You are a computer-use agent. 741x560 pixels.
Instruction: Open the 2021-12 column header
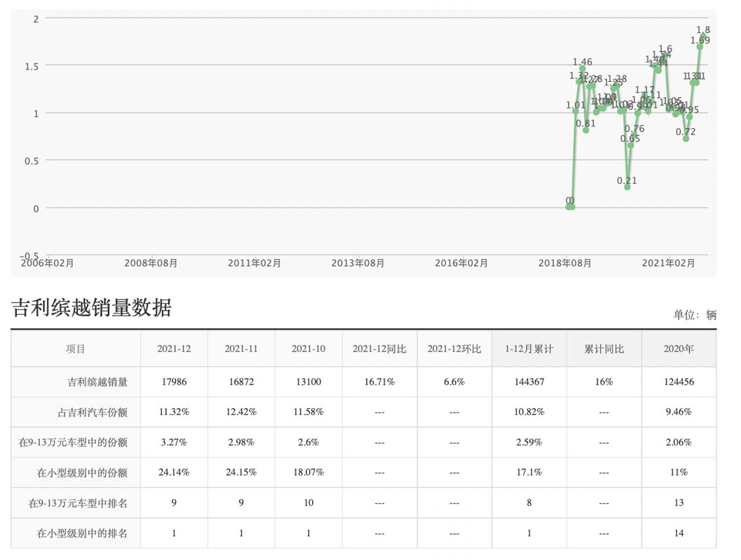click(x=173, y=349)
